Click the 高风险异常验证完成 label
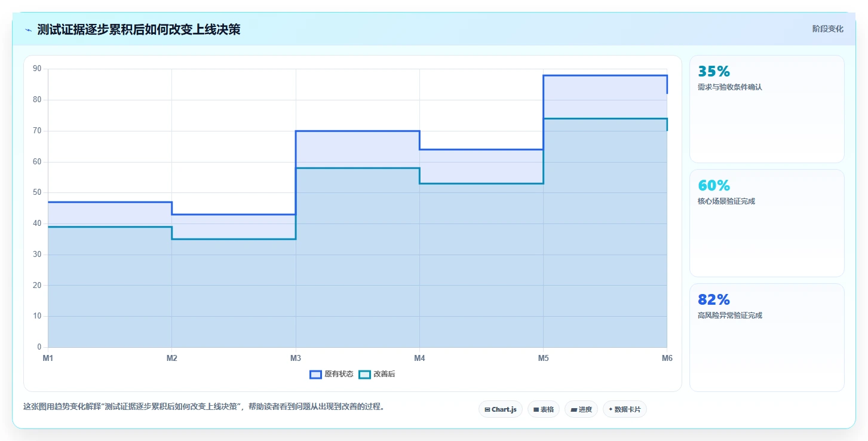 coord(730,316)
